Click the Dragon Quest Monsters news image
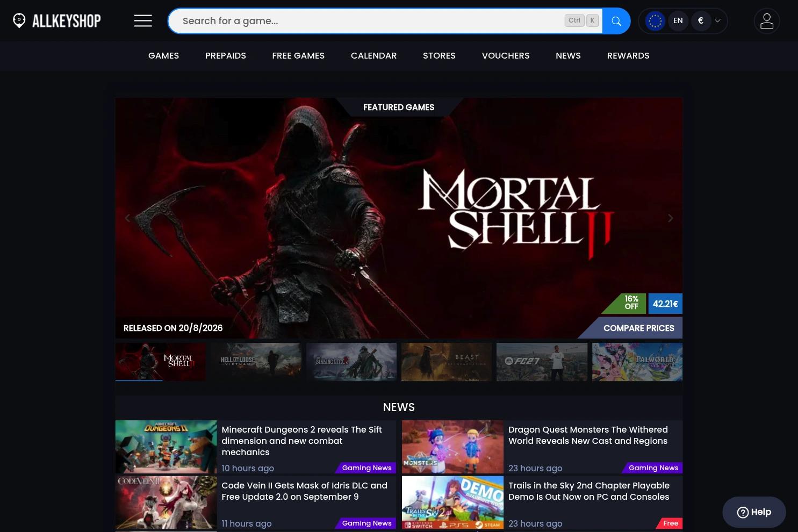 tap(452, 447)
